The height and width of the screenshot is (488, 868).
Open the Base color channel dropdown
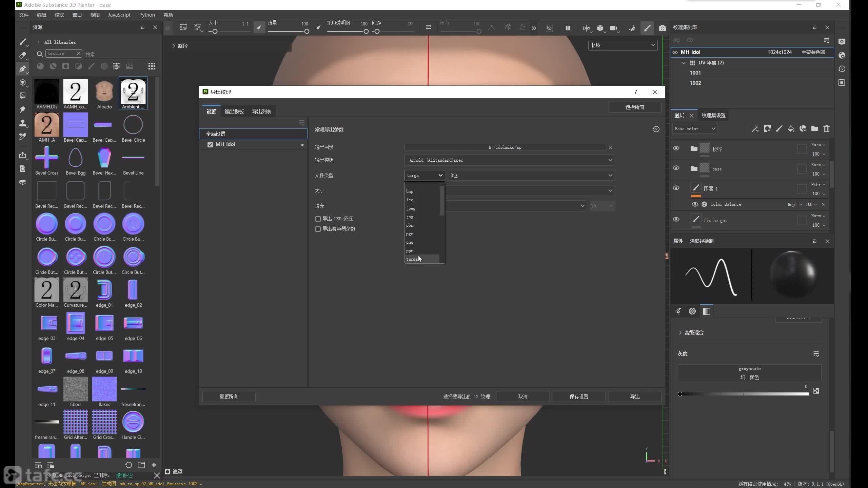695,129
